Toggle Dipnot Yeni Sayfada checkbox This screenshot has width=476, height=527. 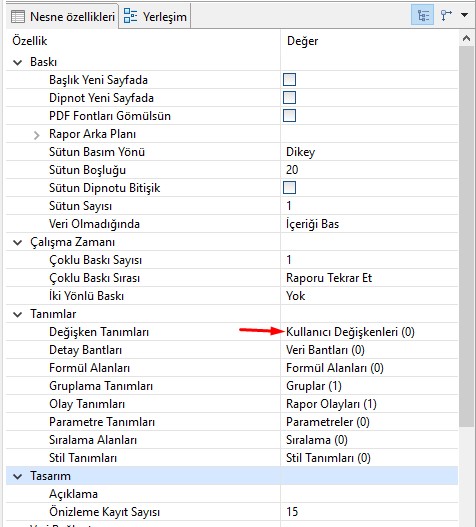pyautogui.click(x=289, y=98)
